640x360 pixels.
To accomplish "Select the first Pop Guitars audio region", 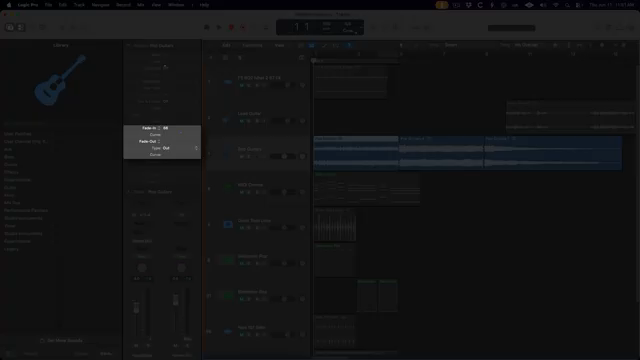I will point(356,153).
